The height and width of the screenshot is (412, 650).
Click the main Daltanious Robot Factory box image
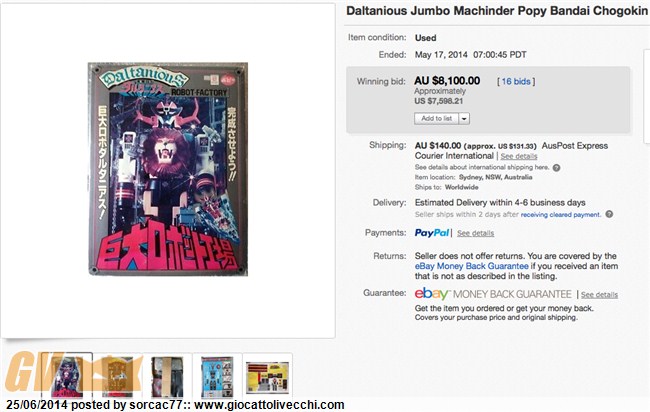168,169
